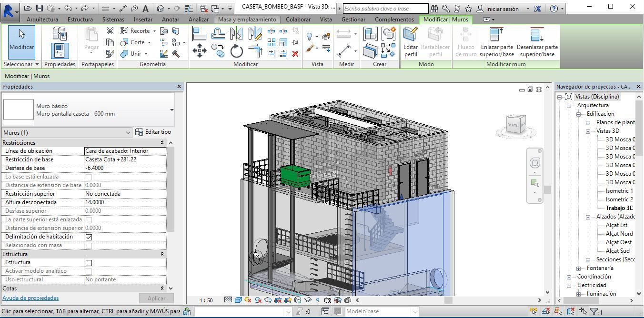Open the Estructura ribbon tab
Screen dimensions: 644x318
[80, 20]
